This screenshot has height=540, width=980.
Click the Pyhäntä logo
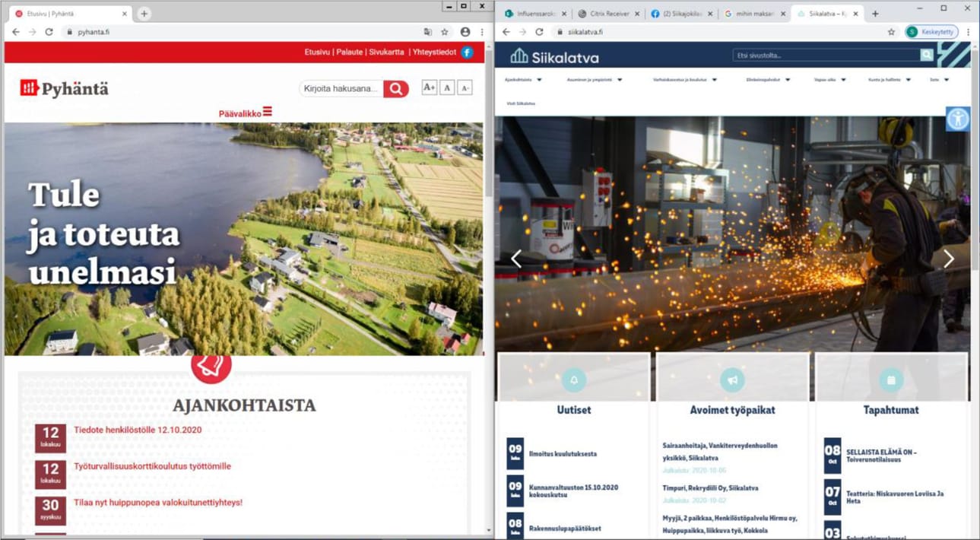[x=65, y=88]
